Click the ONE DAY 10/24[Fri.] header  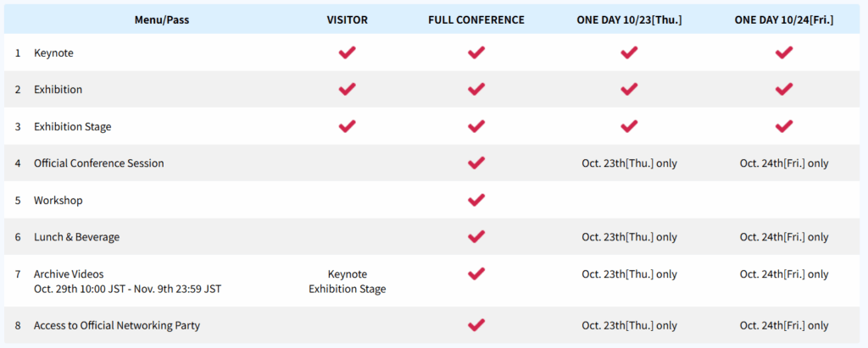(x=784, y=20)
